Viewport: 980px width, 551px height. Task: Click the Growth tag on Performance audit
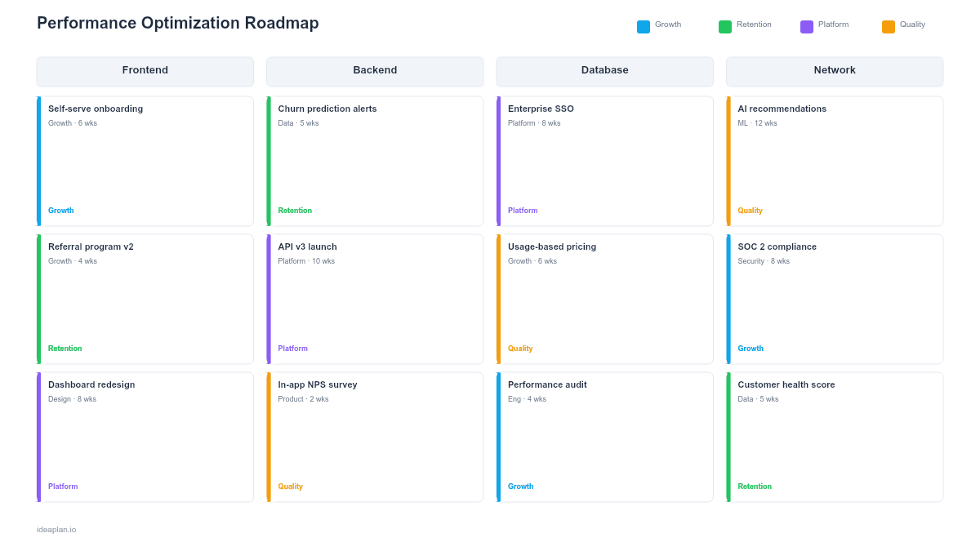pos(520,486)
